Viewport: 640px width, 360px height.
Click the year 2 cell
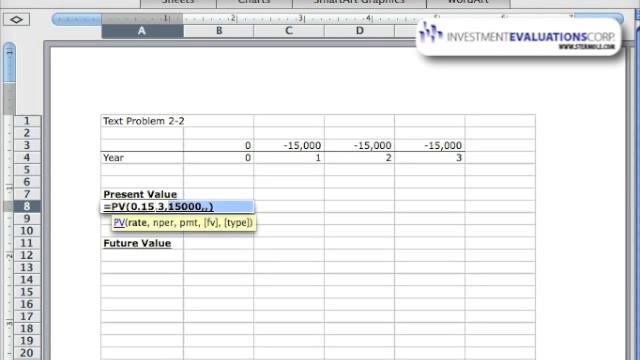pyautogui.click(x=359, y=158)
